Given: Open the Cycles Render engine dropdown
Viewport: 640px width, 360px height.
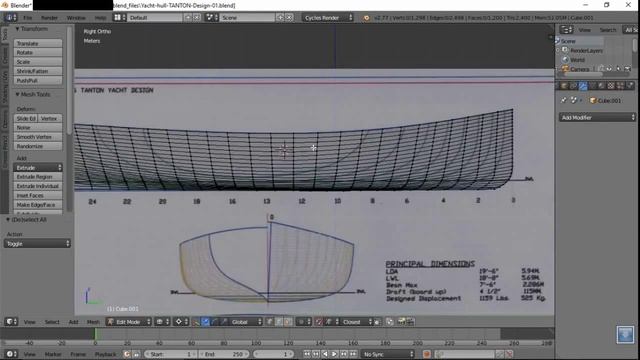Looking at the screenshot, I should click(x=328, y=18).
